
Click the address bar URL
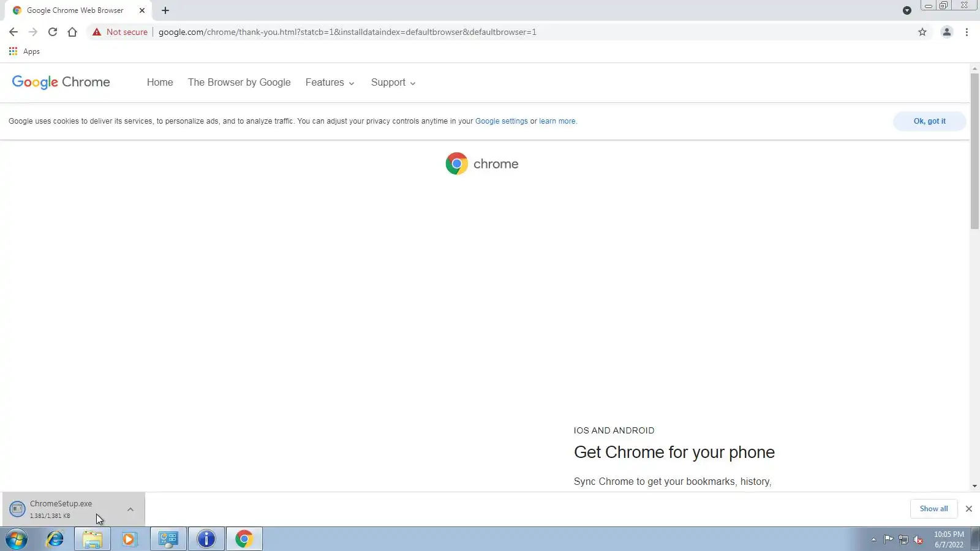[x=347, y=32]
